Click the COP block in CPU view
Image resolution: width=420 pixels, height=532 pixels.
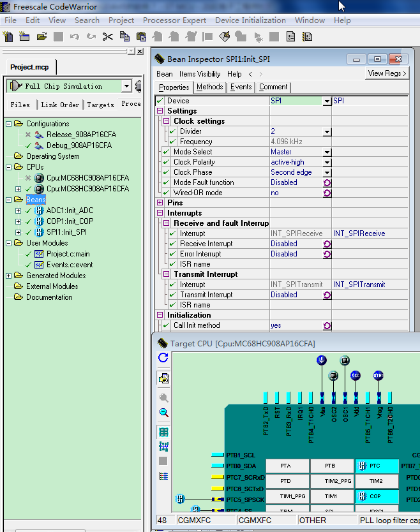tap(377, 496)
